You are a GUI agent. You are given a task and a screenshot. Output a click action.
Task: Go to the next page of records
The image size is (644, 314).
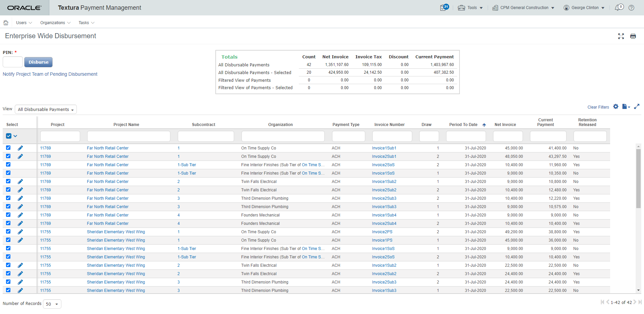[635, 302]
